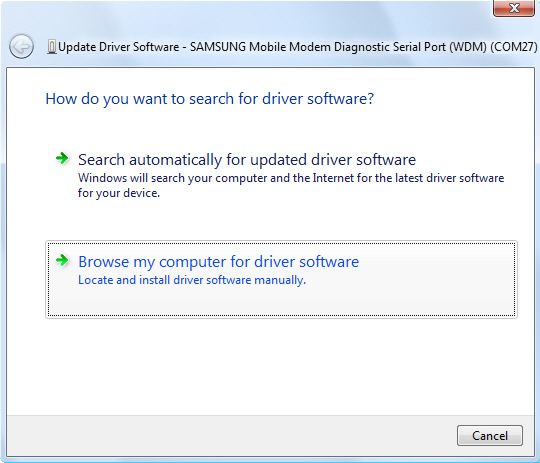Image resolution: width=540 pixels, height=463 pixels.
Task: Click the device icon beside Update Driver Software
Action: 52,47
